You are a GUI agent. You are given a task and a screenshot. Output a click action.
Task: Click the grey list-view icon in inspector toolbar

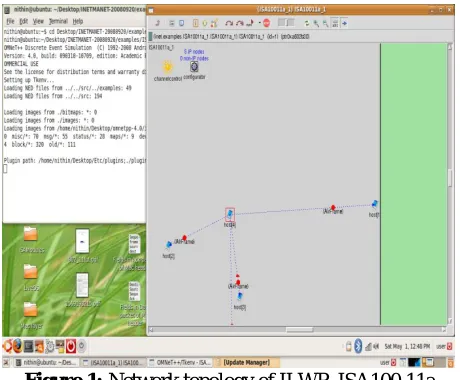tap(172, 23)
